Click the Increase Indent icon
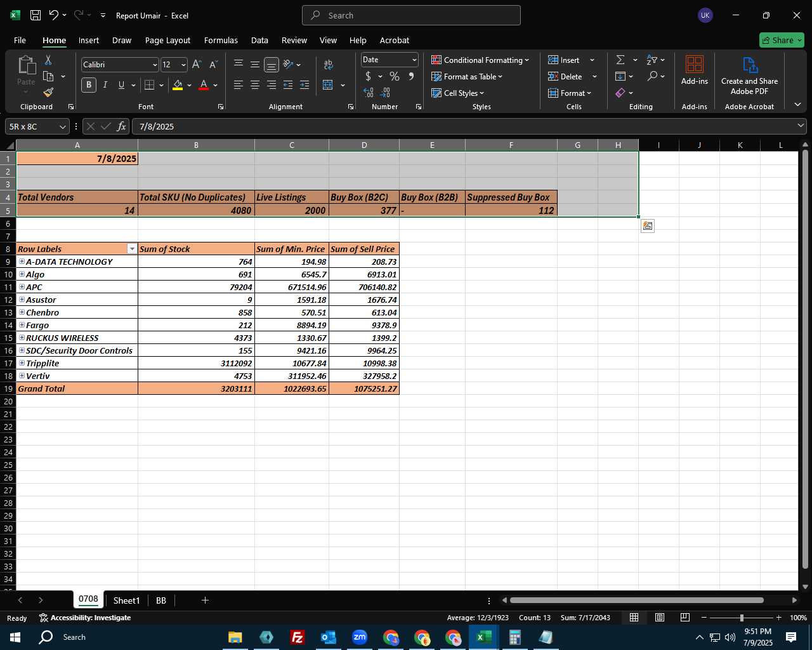The width and height of the screenshot is (812, 650). tap(304, 84)
